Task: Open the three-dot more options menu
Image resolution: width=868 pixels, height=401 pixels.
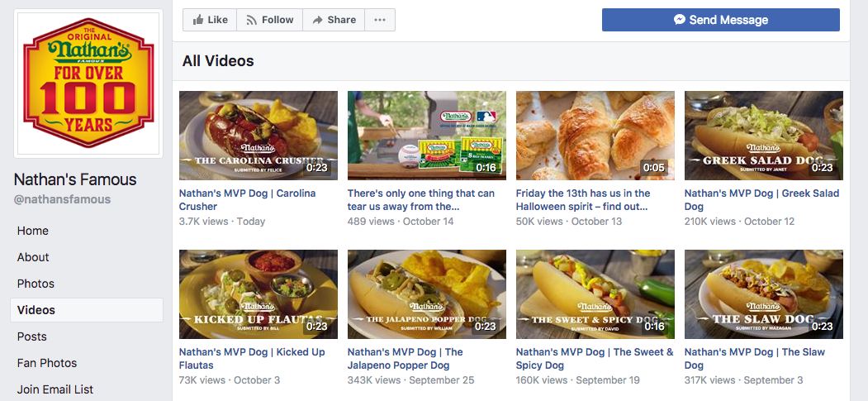Action: click(380, 20)
